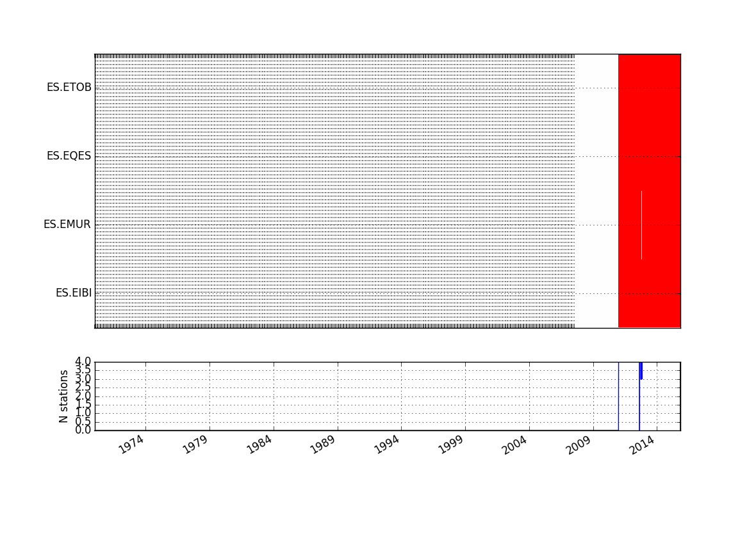756x538 pixels.
Task: Click the red data availability block
Action: (660, 128)
